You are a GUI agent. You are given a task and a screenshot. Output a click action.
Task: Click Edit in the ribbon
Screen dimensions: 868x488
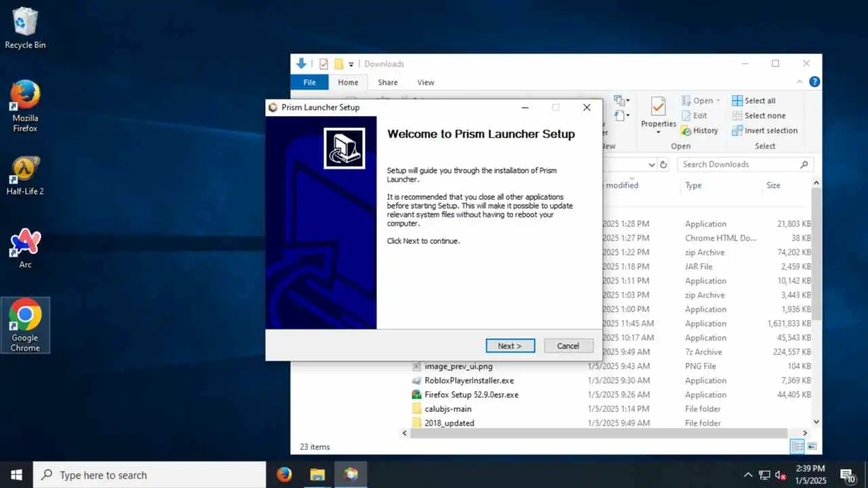pos(694,115)
